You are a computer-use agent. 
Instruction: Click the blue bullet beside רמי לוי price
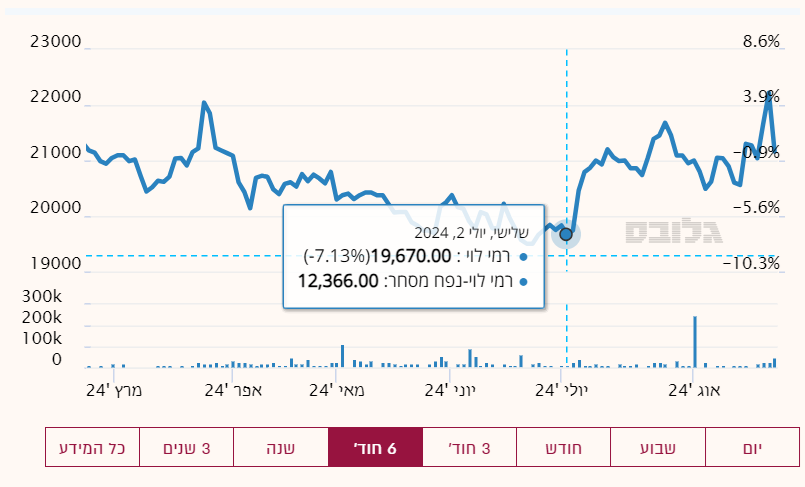coord(523,256)
